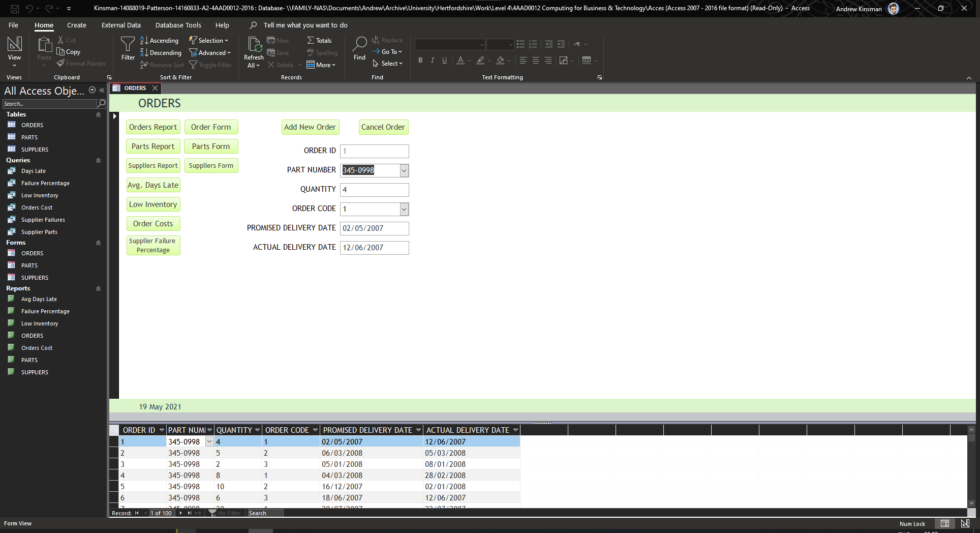The image size is (980, 533).
Task: Activate the Format Painter
Action: coord(81,63)
